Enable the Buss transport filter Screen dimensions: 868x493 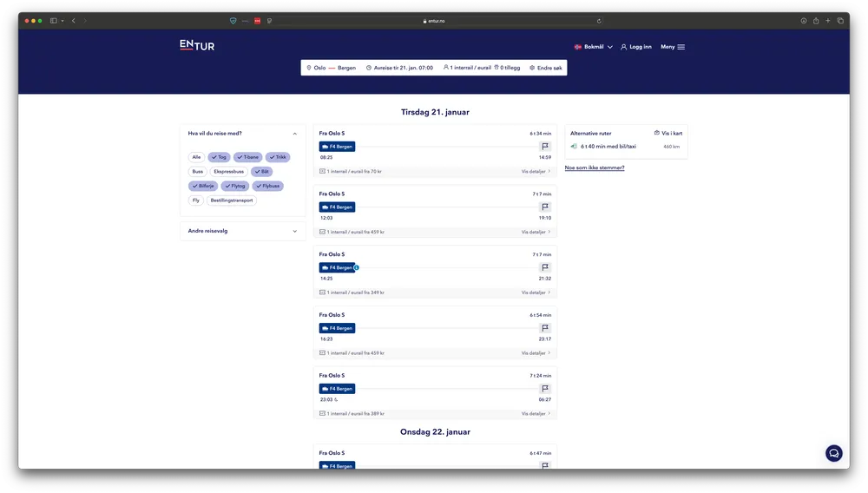tap(198, 172)
